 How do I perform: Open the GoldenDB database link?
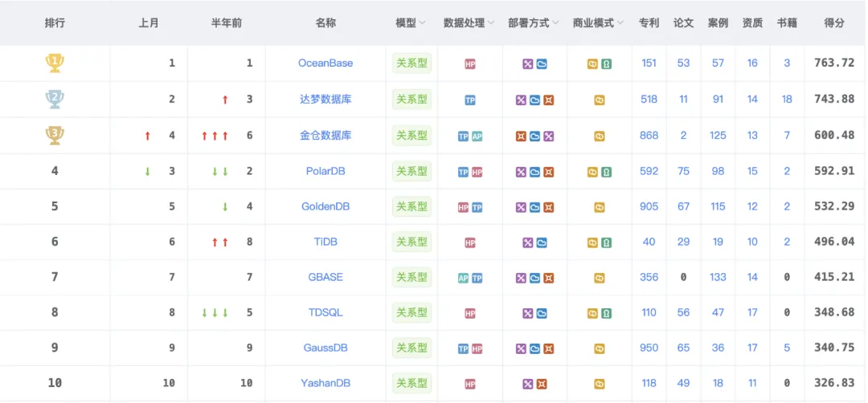[x=325, y=206]
